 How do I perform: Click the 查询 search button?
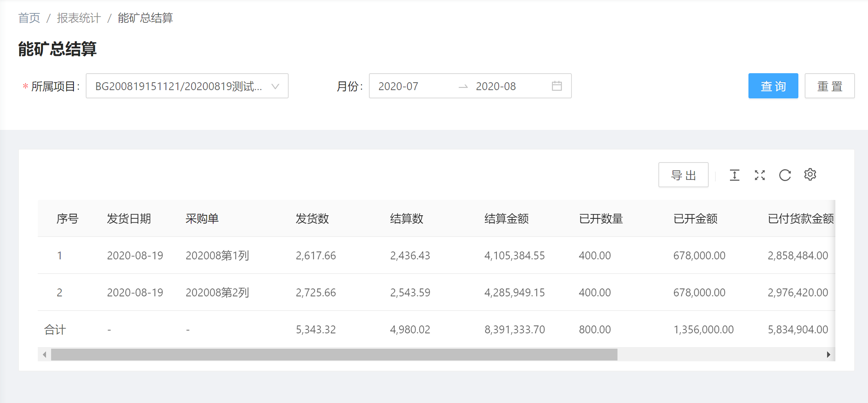(773, 86)
